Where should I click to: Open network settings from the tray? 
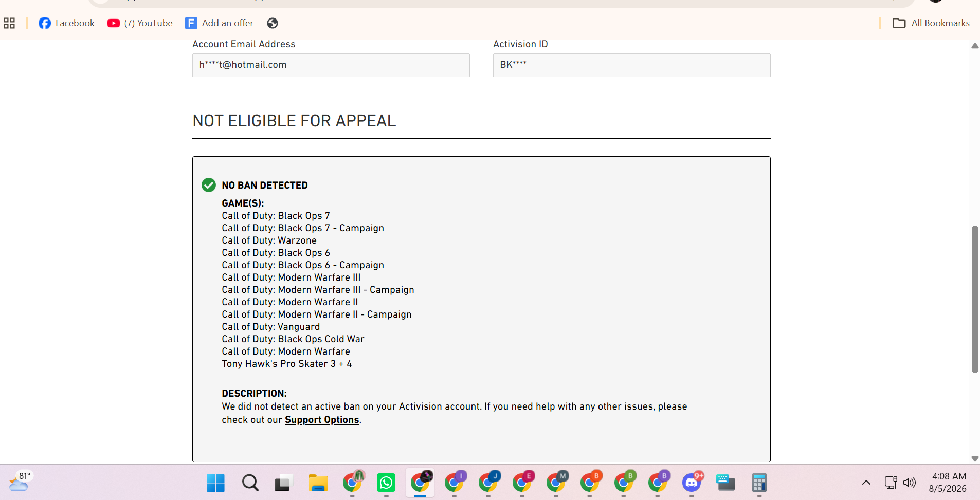pos(891,483)
